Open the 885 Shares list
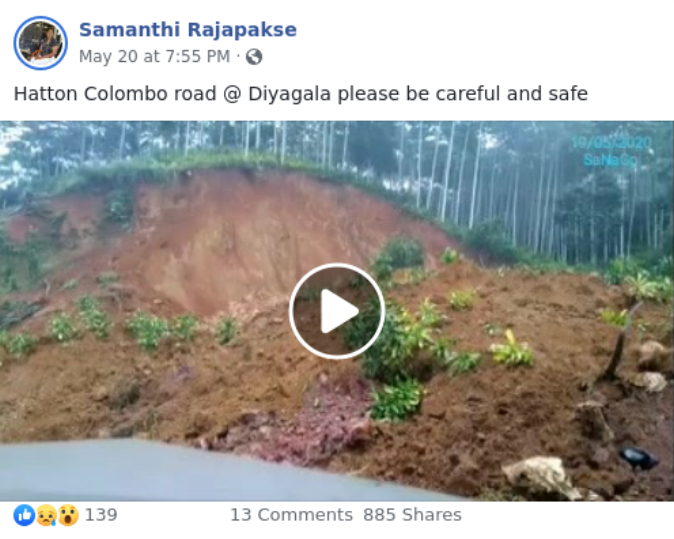 point(412,515)
